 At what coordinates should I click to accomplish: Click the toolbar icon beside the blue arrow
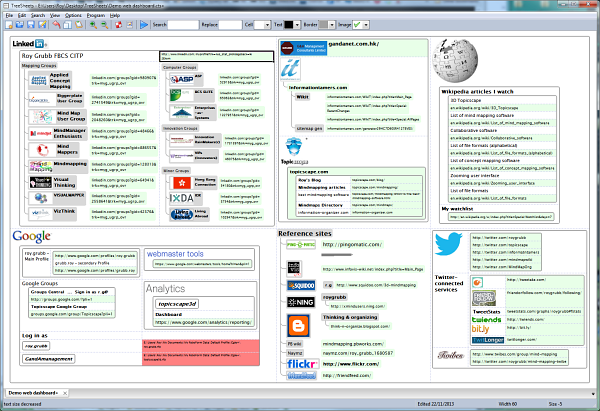129,25
